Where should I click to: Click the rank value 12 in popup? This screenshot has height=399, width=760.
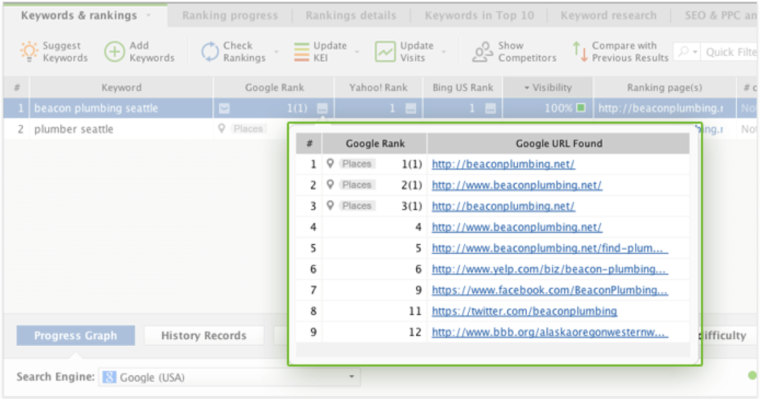click(x=415, y=332)
